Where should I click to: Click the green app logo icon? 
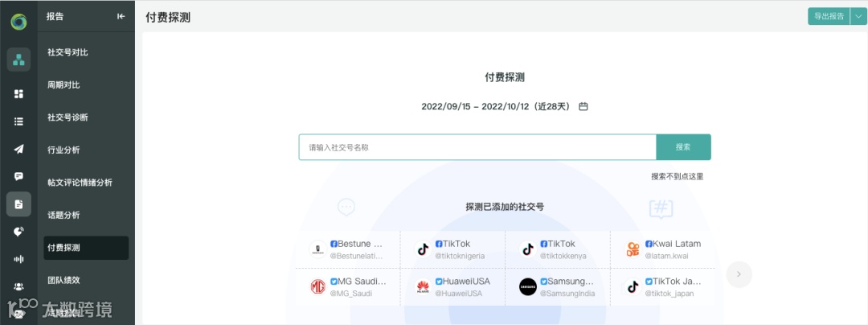(18, 23)
